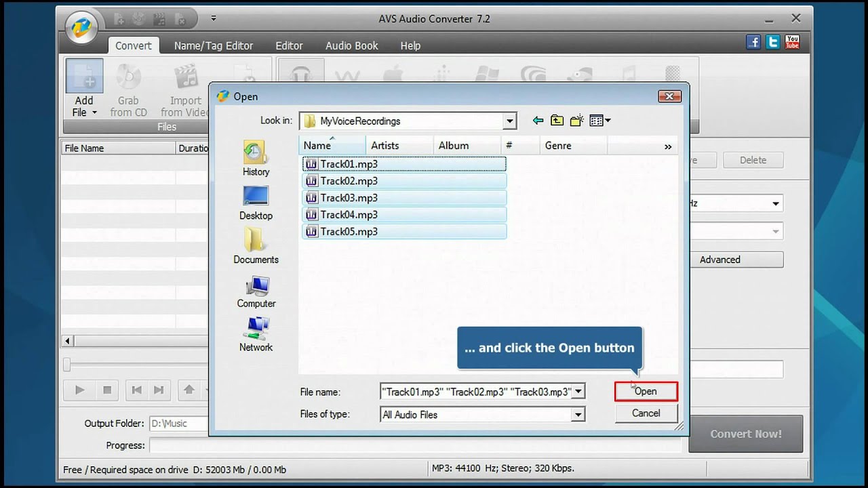Open the Add File dropdown arrow

click(x=94, y=113)
